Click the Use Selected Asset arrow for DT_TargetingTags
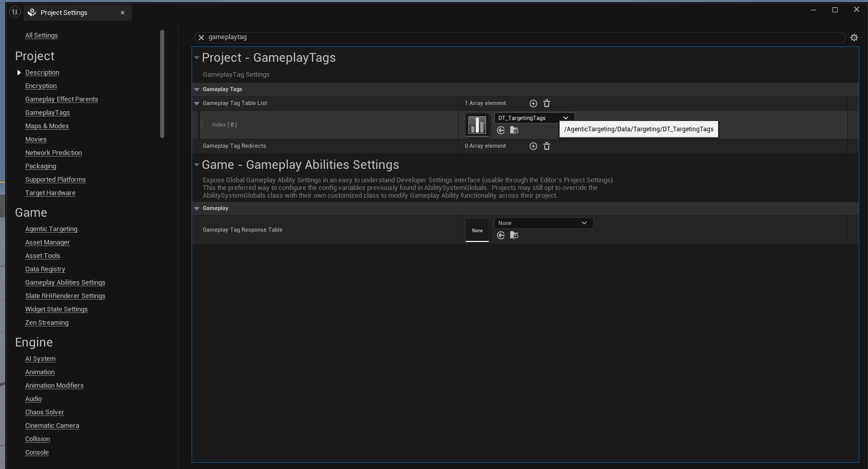868x469 pixels. pyautogui.click(x=501, y=130)
